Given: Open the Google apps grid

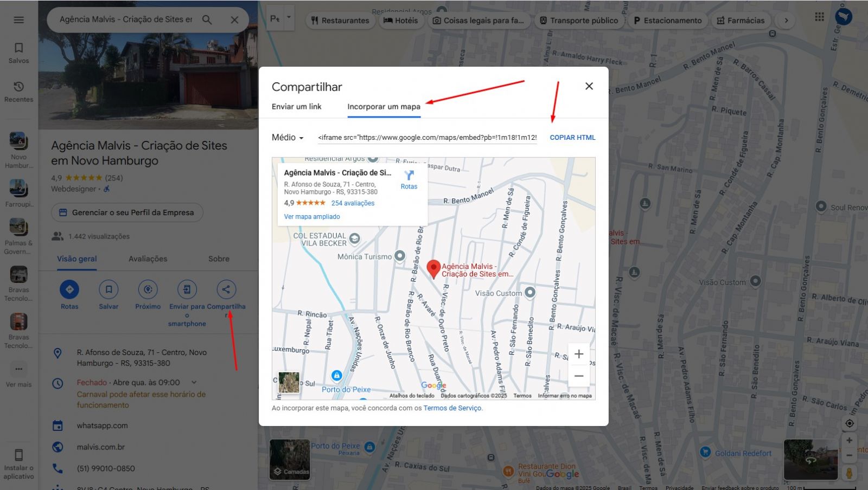Looking at the screenshot, I should (x=820, y=17).
